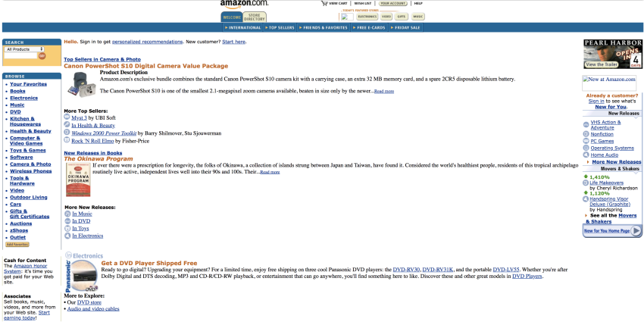Click the Operating Systems bullet icon

(x=586, y=148)
